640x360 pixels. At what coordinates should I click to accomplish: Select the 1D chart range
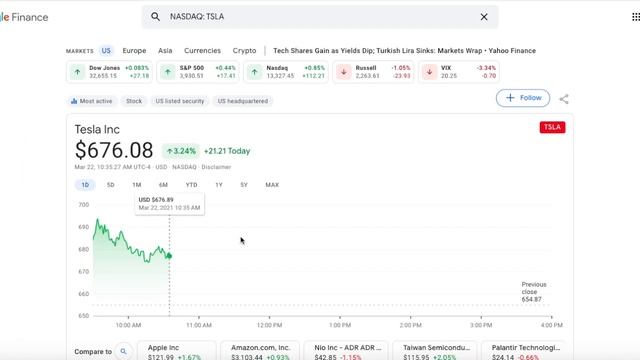tap(85, 185)
